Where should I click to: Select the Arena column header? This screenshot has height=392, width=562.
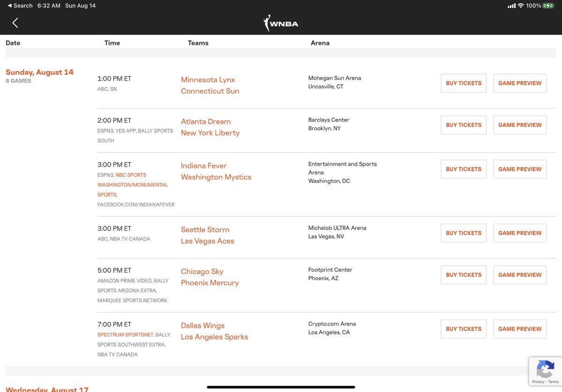tap(320, 43)
